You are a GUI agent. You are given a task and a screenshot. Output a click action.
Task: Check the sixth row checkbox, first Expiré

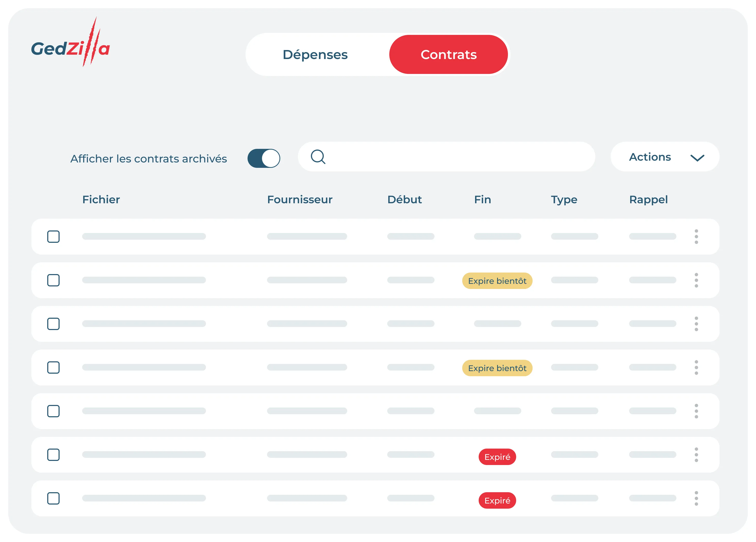53,455
